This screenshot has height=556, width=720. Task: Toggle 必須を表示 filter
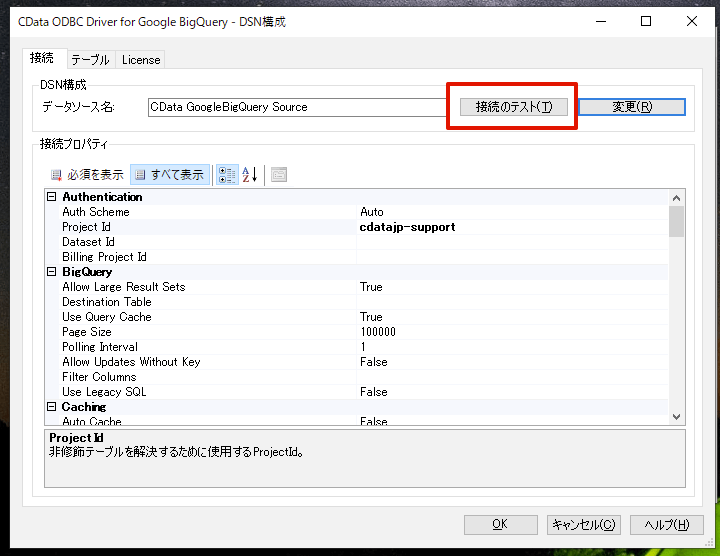pyautogui.click(x=87, y=174)
